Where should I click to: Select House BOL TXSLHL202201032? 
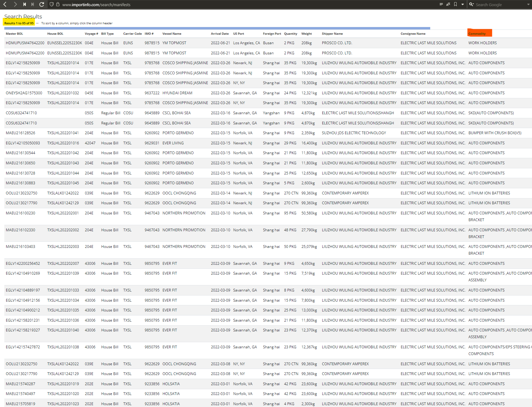63,93
